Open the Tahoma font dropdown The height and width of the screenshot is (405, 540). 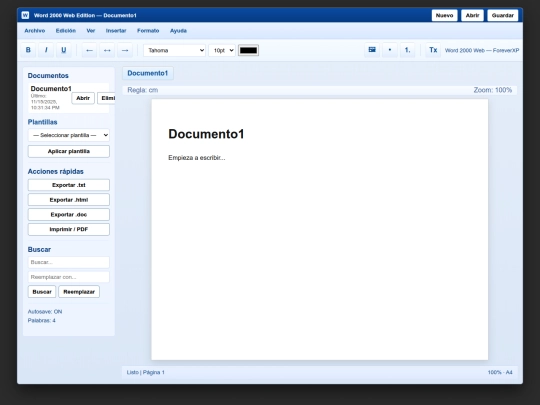175,50
